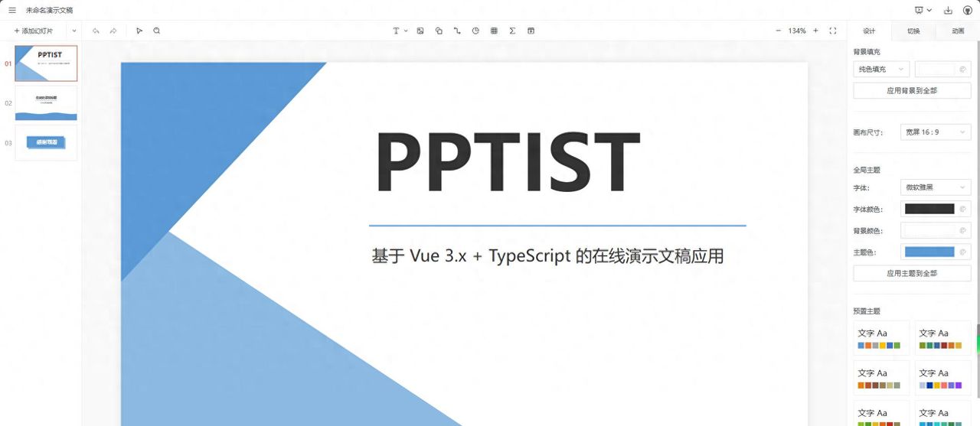Insert a chart with the pie icon

[x=475, y=31]
